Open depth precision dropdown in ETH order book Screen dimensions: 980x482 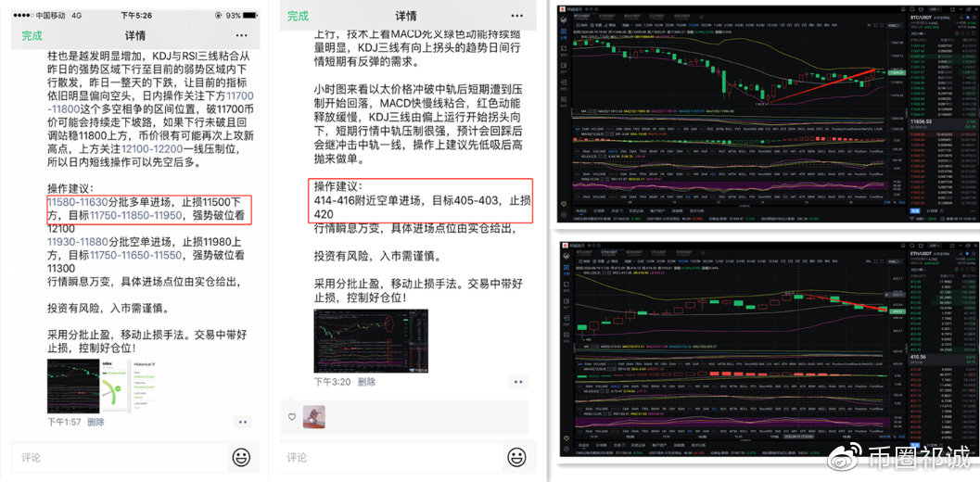click(919, 270)
